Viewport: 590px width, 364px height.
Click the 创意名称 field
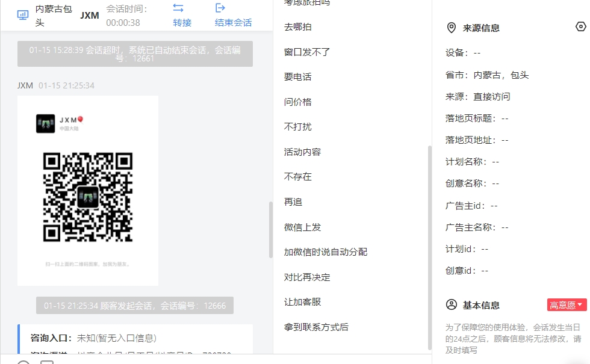[472, 184]
